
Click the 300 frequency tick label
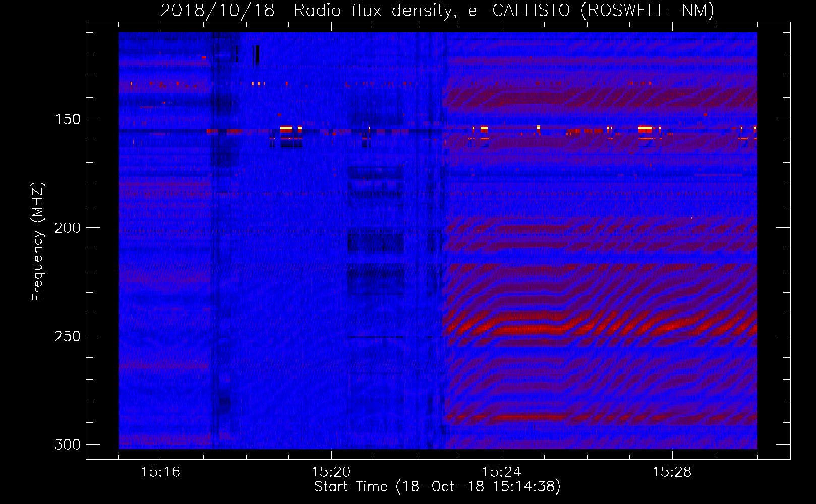click(x=67, y=445)
